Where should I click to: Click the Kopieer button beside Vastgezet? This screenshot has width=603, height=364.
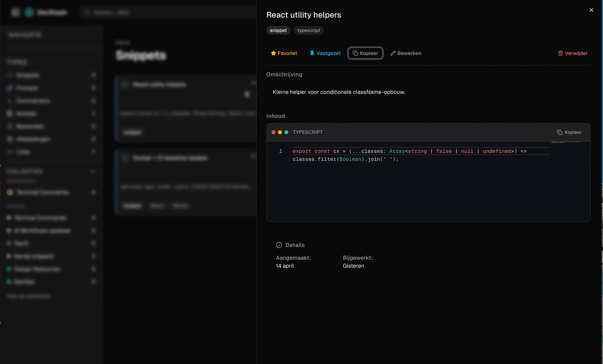[x=365, y=53]
